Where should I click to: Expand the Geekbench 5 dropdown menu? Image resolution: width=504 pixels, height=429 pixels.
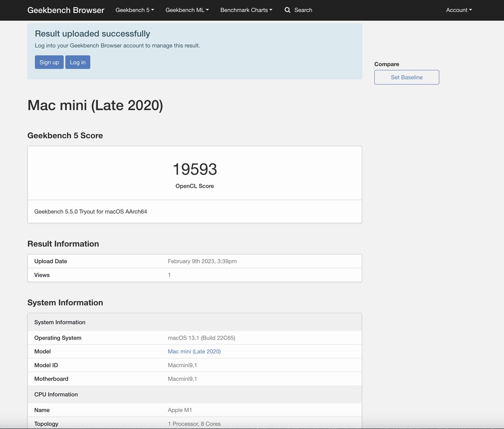tap(135, 10)
